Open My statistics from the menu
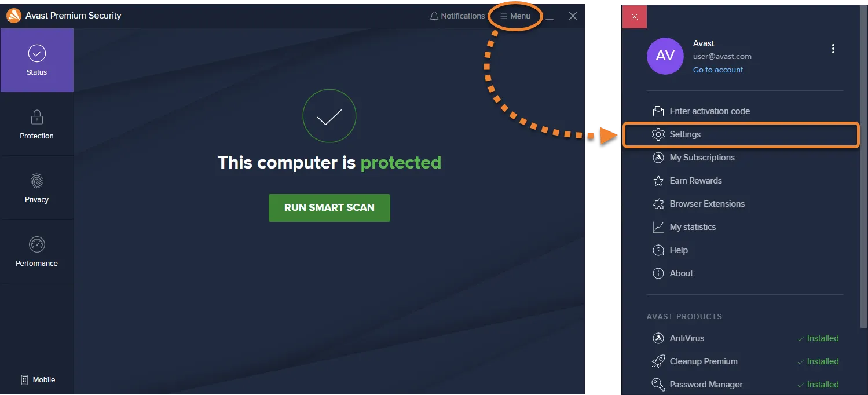The height and width of the screenshot is (395, 868). tap(684, 227)
